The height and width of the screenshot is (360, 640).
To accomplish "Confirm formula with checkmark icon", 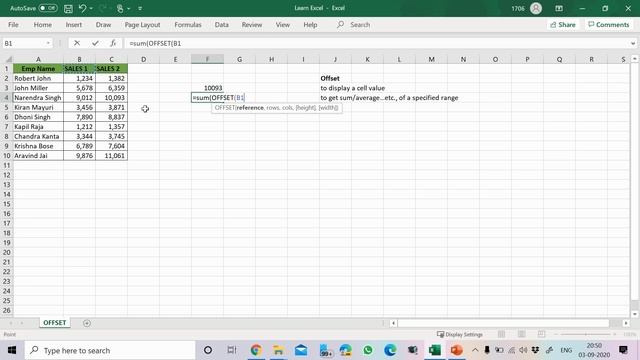I will point(95,43).
